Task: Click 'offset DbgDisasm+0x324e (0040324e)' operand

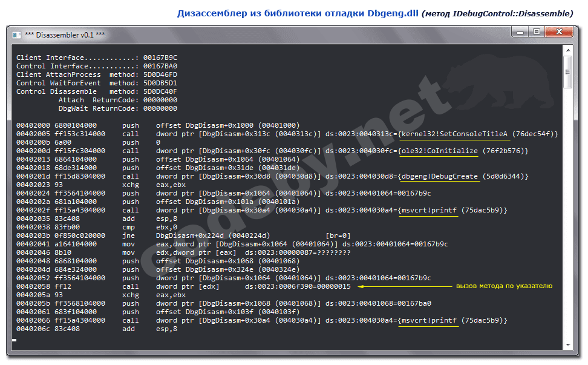Action: tap(228, 269)
